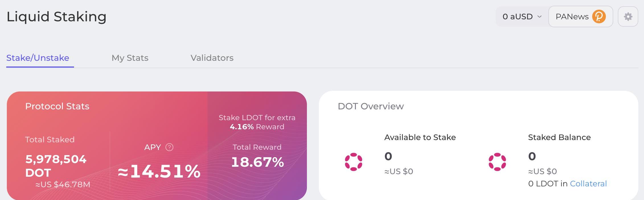Click the DOT Overview heading
Screen dimensions: 644x200
[x=371, y=106]
